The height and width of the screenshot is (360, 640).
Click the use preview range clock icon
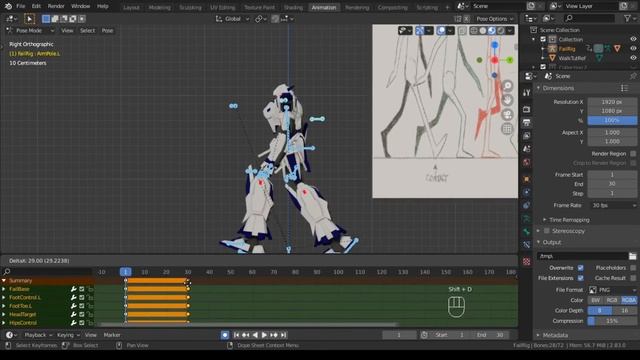click(x=424, y=335)
